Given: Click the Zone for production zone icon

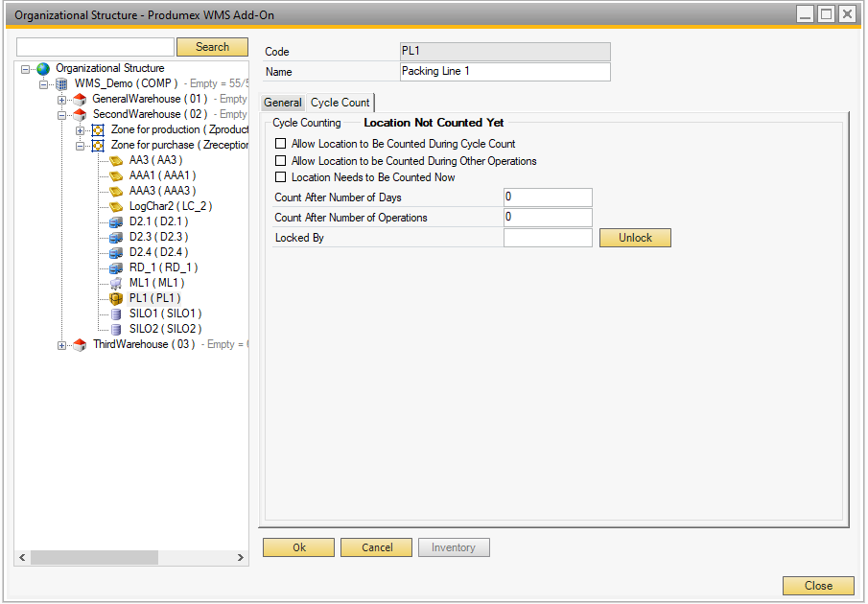Looking at the screenshot, I should [98, 130].
